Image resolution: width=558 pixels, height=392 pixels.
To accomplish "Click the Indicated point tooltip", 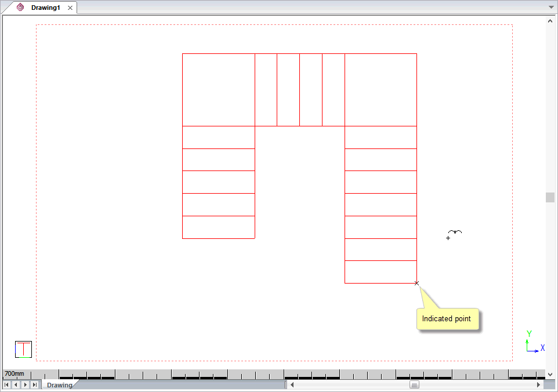I will tap(447, 319).
